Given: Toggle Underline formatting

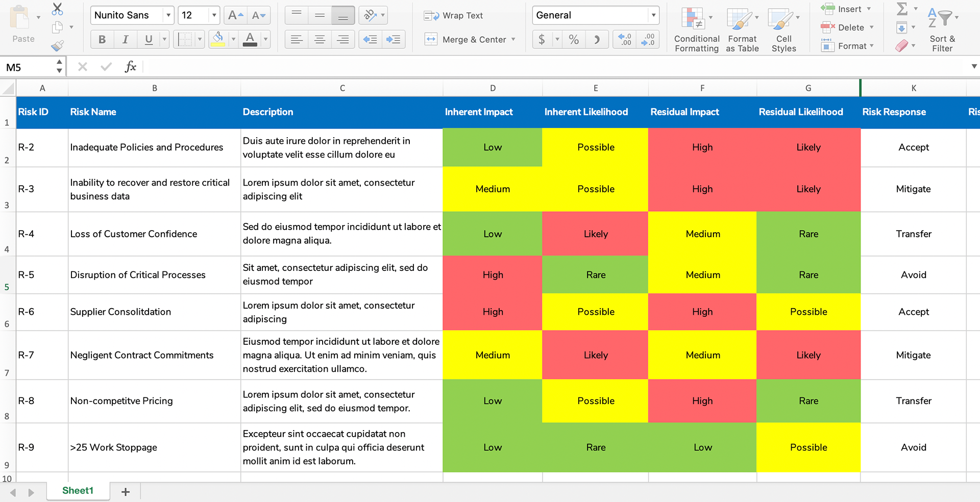Looking at the screenshot, I should click(x=149, y=39).
